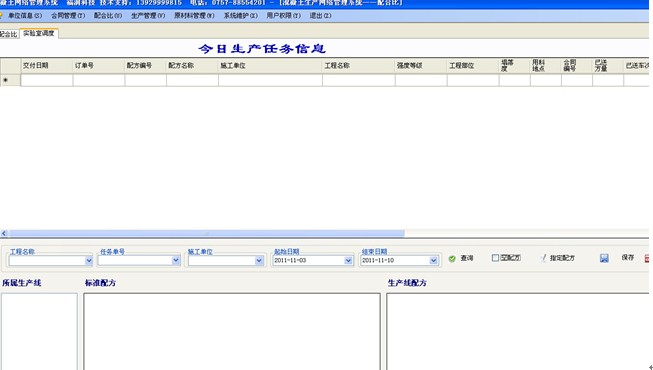Open the 施工单位 filter dropdown
The height and width of the screenshot is (370, 653).
(x=259, y=261)
